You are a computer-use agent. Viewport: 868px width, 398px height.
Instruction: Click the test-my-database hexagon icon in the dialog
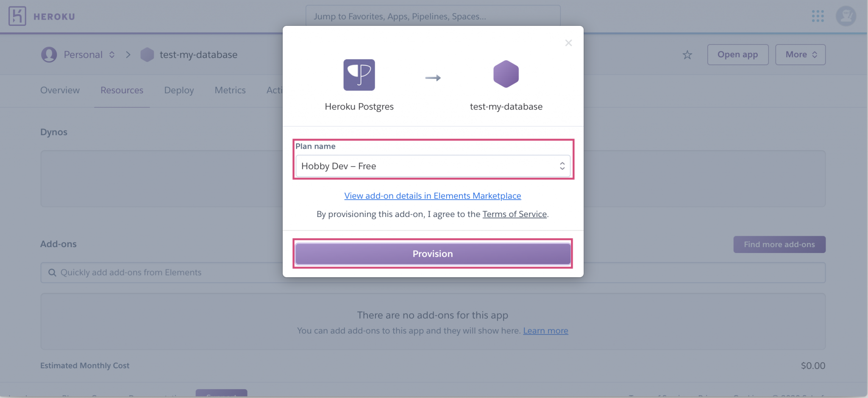pos(505,74)
